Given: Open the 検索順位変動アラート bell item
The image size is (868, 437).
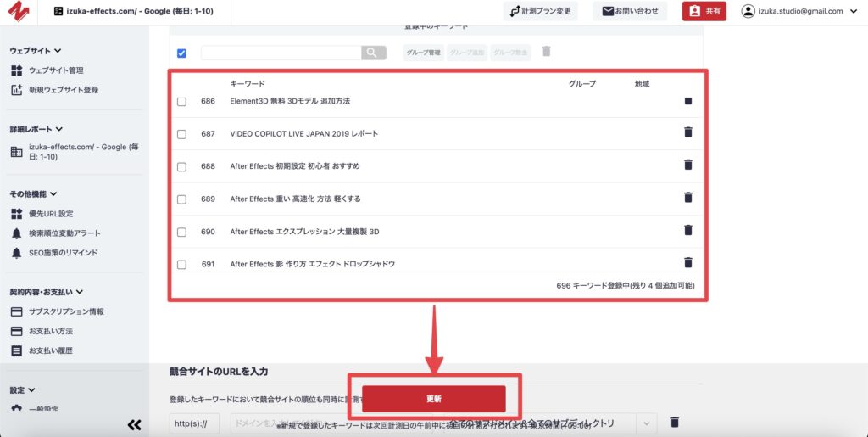Looking at the screenshot, I should point(64,233).
